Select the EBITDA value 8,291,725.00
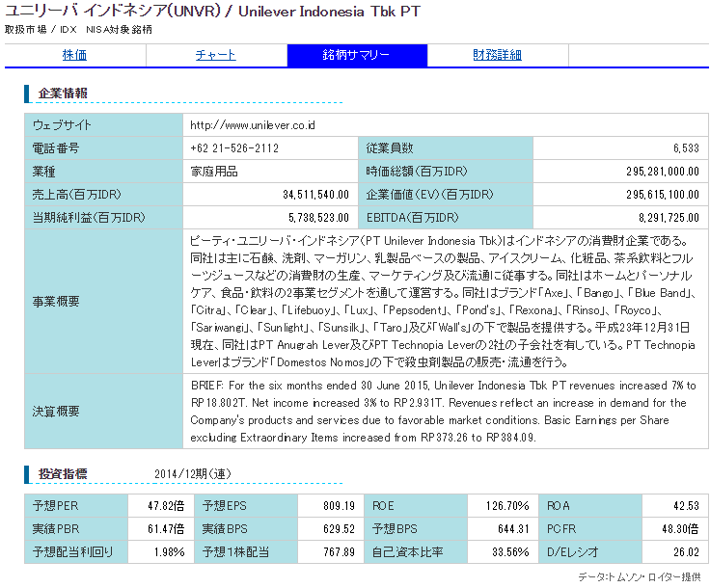The height and width of the screenshot is (588, 710). 669,218
